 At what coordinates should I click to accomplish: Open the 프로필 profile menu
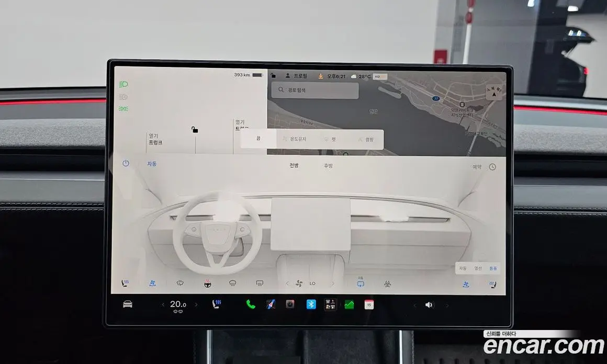pos(296,76)
